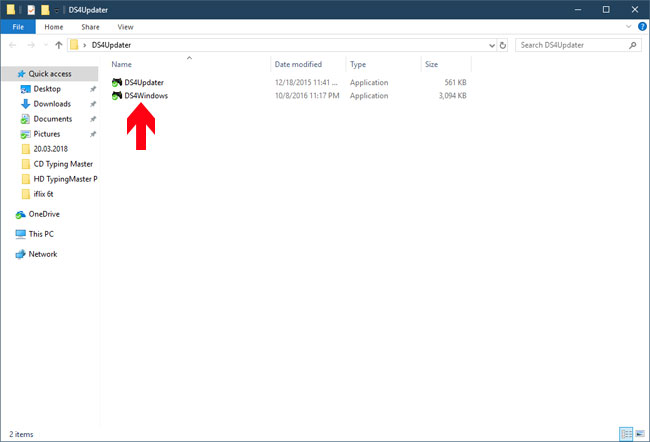
Task: Go up one folder level arrow
Action: tap(59, 45)
